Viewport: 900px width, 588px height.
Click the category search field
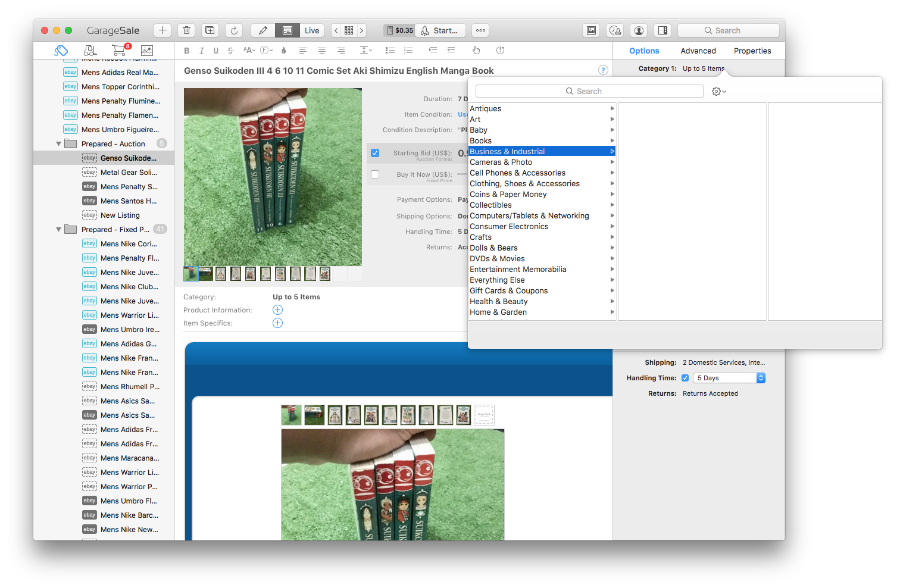coord(589,91)
